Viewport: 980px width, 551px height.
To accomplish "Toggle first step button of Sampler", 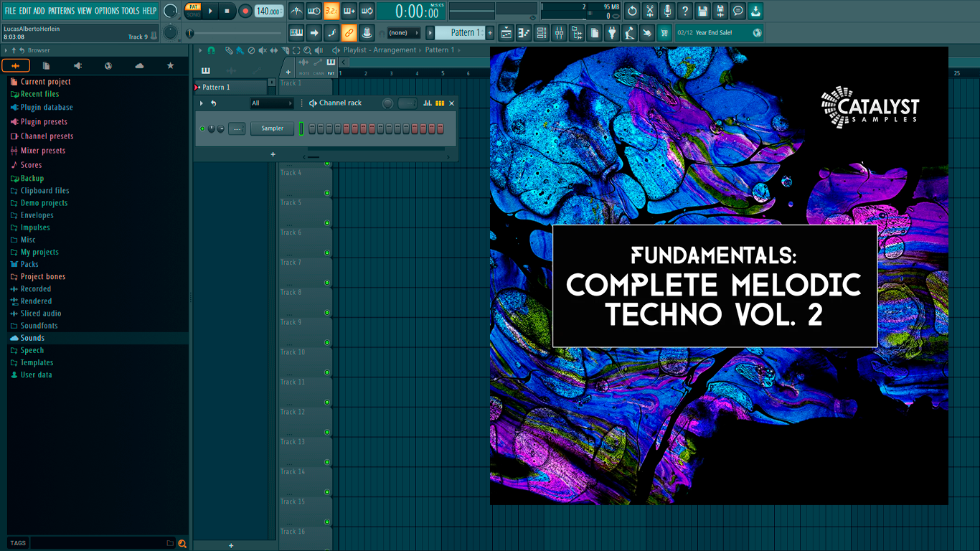I will (x=312, y=128).
